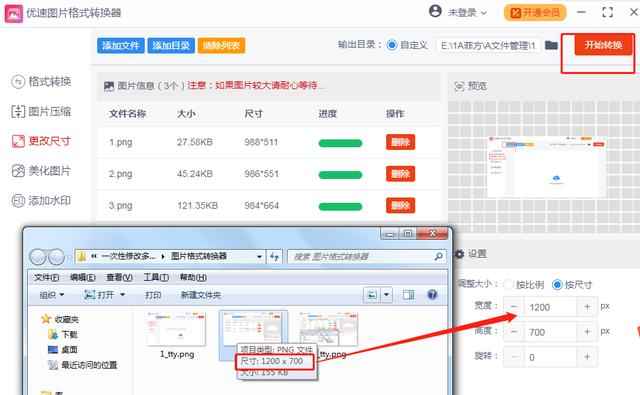Expand the Explorer address bar dropdown arrow
Image resolution: width=640 pixels, height=395 pixels.
click(259, 257)
